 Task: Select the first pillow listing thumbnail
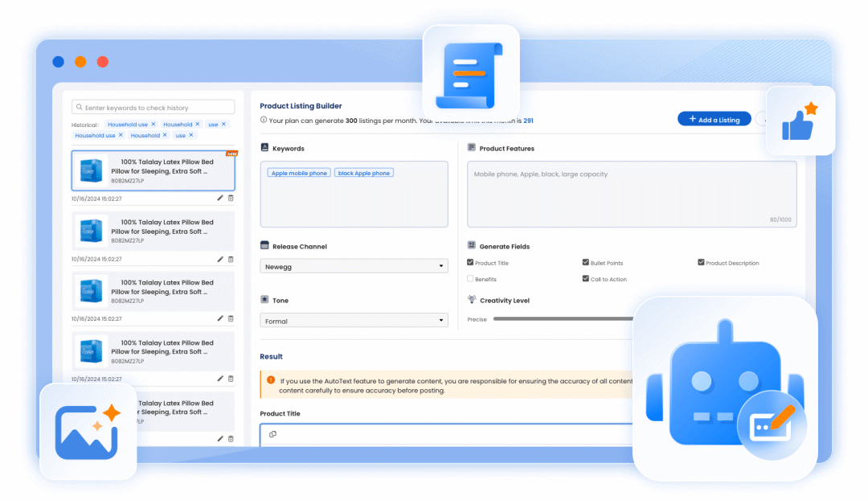[x=90, y=170]
